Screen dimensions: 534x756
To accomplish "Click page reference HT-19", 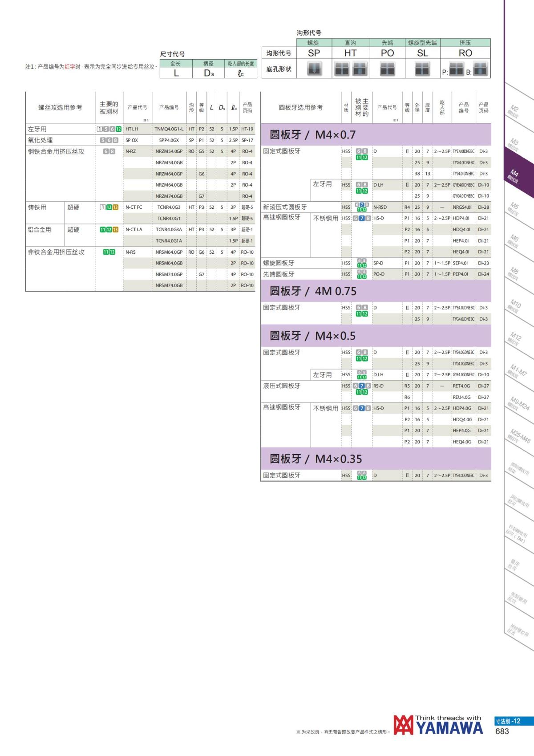I will (247, 129).
